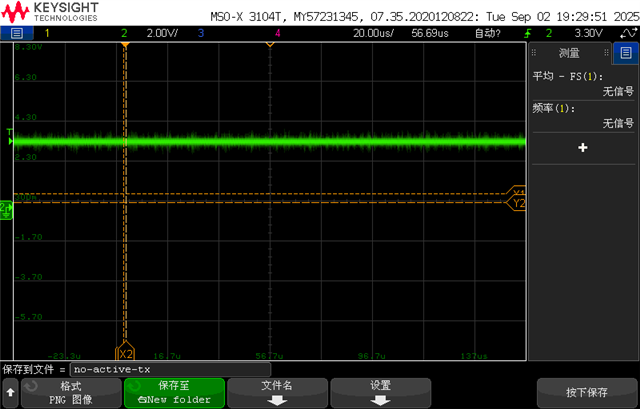Click the trigger level T marker
Screen dimensions: 640x409
point(10,136)
